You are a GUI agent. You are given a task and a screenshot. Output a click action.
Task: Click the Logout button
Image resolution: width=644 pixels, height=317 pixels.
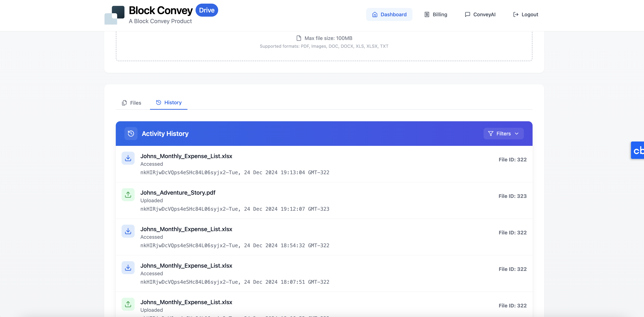tap(526, 14)
